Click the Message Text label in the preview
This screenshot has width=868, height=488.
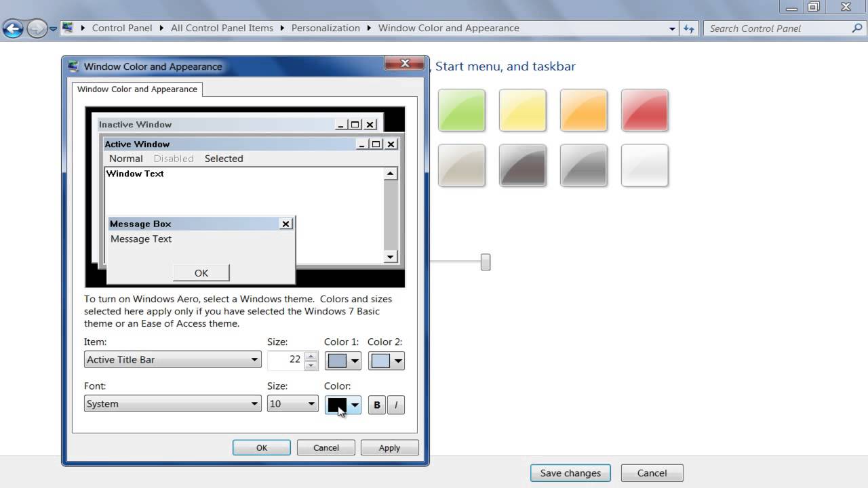click(x=141, y=239)
